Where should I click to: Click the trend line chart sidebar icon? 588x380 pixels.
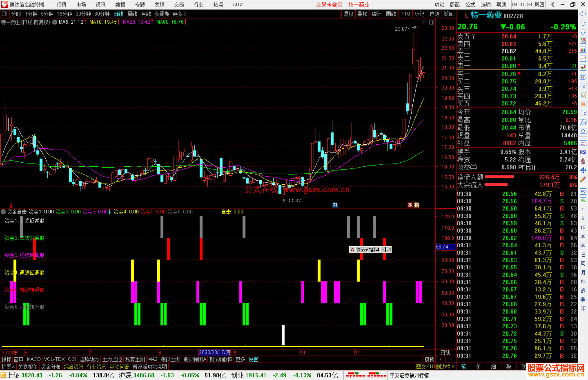(x=583, y=59)
